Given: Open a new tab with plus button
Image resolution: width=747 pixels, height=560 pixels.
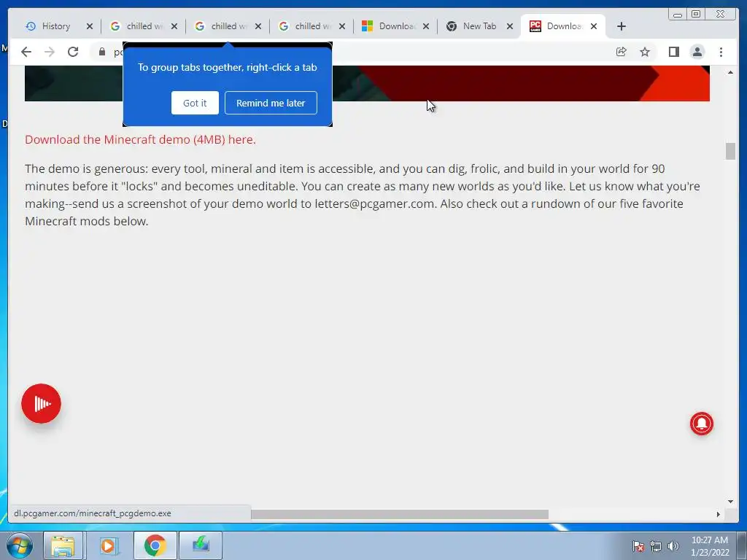Looking at the screenshot, I should pos(622,26).
